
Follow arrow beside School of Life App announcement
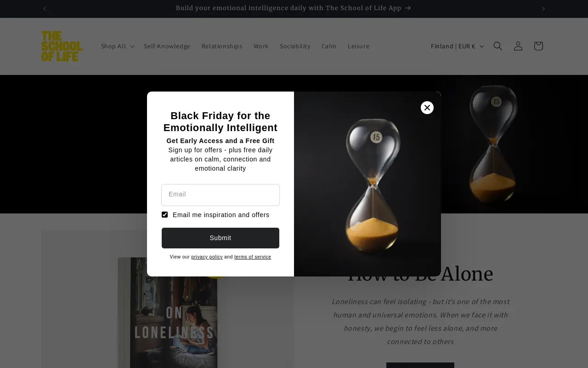[x=408, y=8]
